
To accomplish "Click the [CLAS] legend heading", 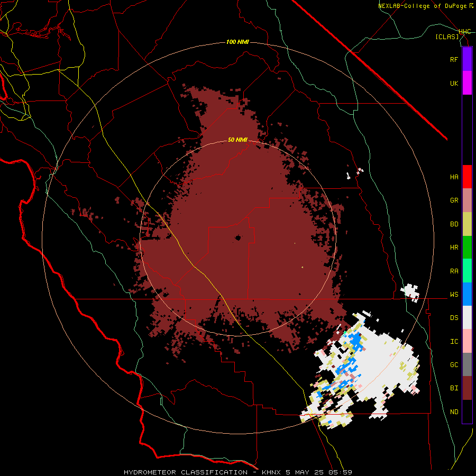I will click(x=447, y=36).
